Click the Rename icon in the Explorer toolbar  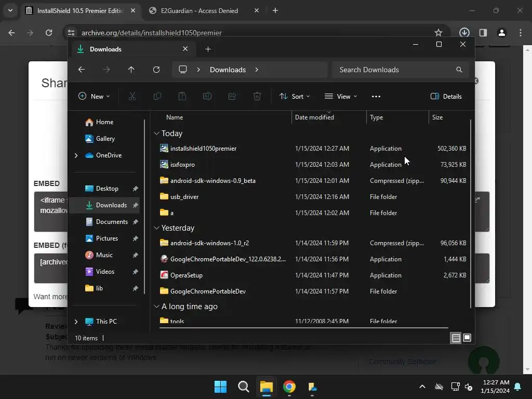(207, 96)
